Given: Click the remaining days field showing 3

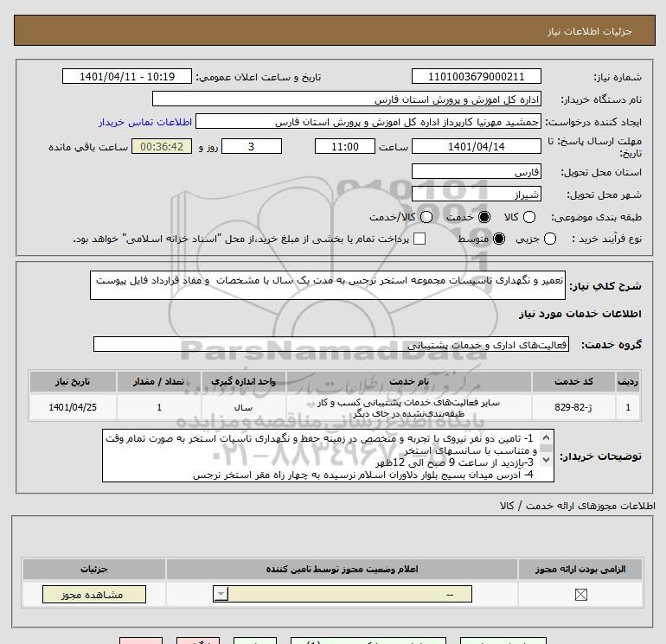Looking at the screenshot, I should point(252,147).
